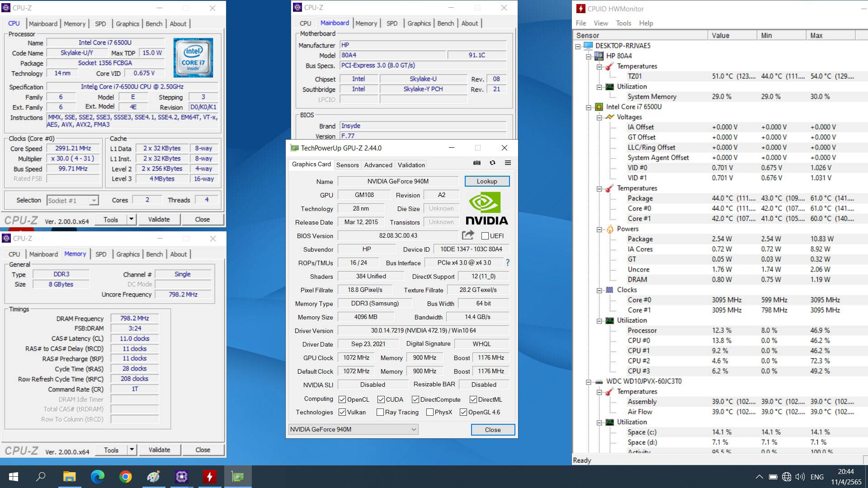868x488 pixels.
Task: Launch Microsoft Edge from taskbar
Action: click(x=97, y=477)
